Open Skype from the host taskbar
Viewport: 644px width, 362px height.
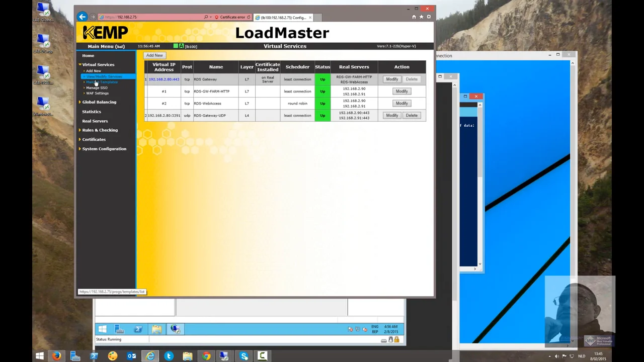[244, 356]
